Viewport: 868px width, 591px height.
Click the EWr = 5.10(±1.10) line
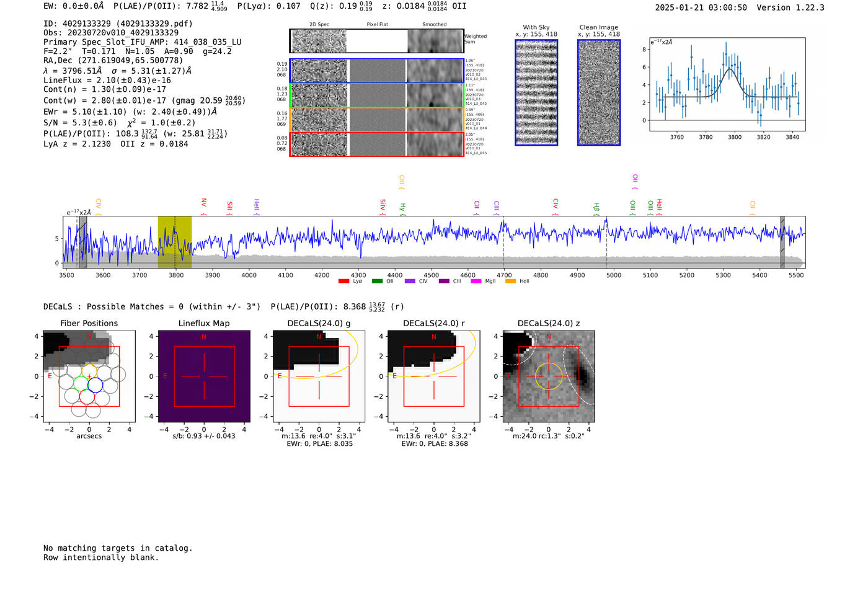coord(130,112)
